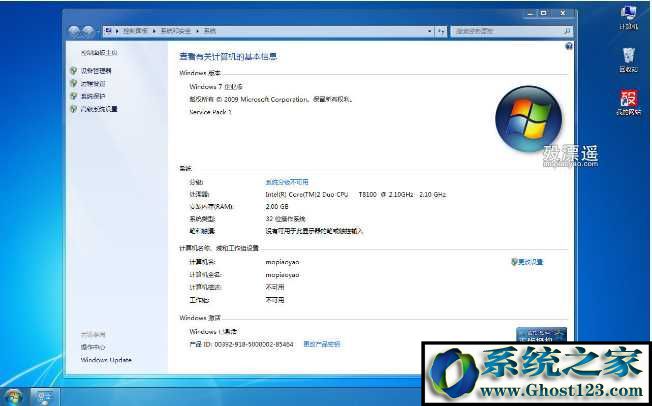Navigate to 系统和安全 in the breadcrumb
Viewport: 652px width, 406px height.
click(x=175, y=31)
